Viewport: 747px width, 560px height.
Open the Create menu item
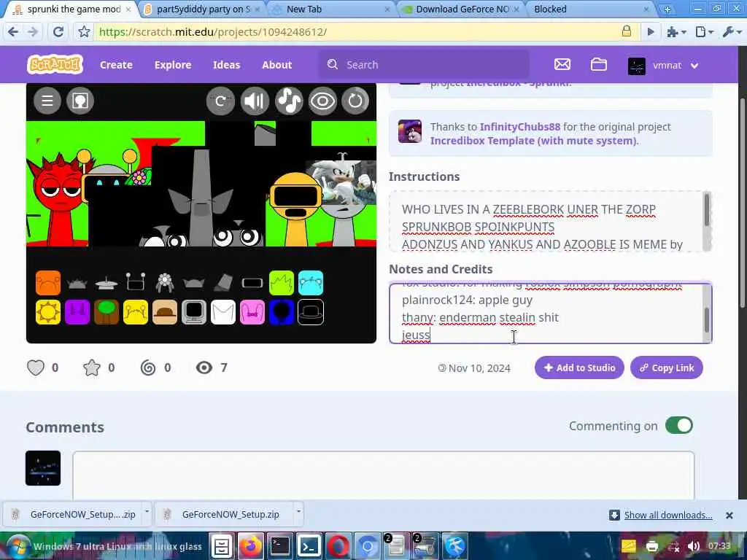click(116, 65)
